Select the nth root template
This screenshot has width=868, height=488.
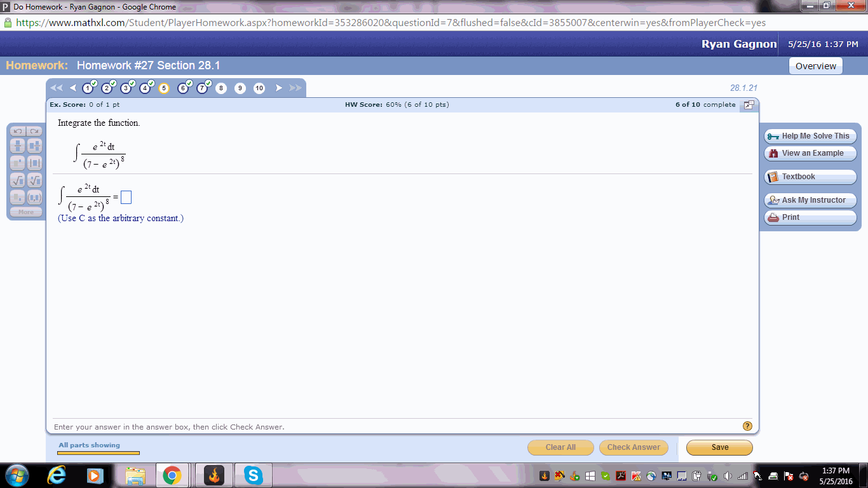[34, 180]
